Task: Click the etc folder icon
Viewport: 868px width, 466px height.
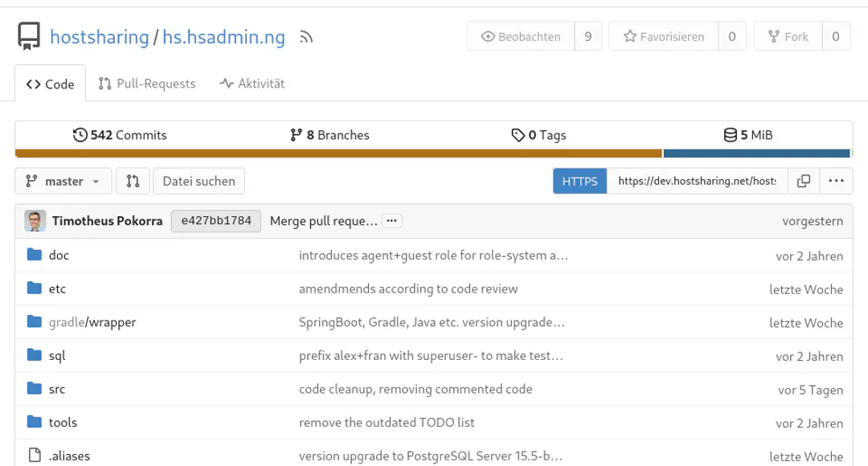Action: click(x=35, y=288)
